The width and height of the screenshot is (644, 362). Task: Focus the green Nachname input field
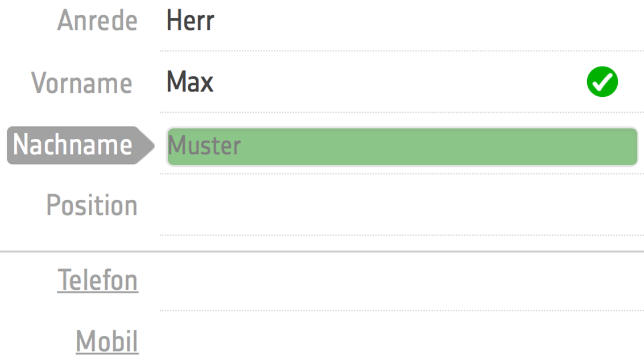tap(402, 147)
